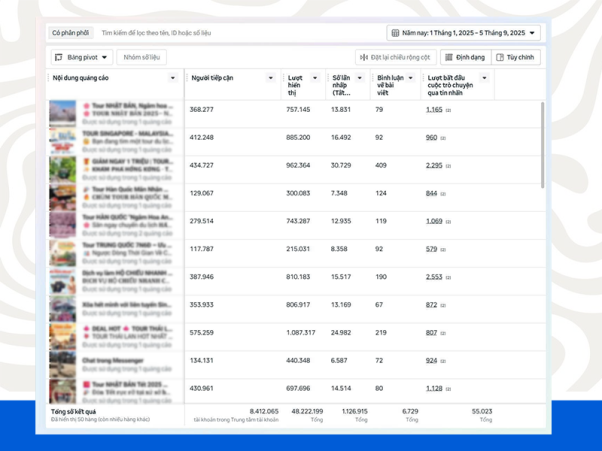Click the info icon beside 2.553
Screen dimensions: 602x451
point(448,278)
